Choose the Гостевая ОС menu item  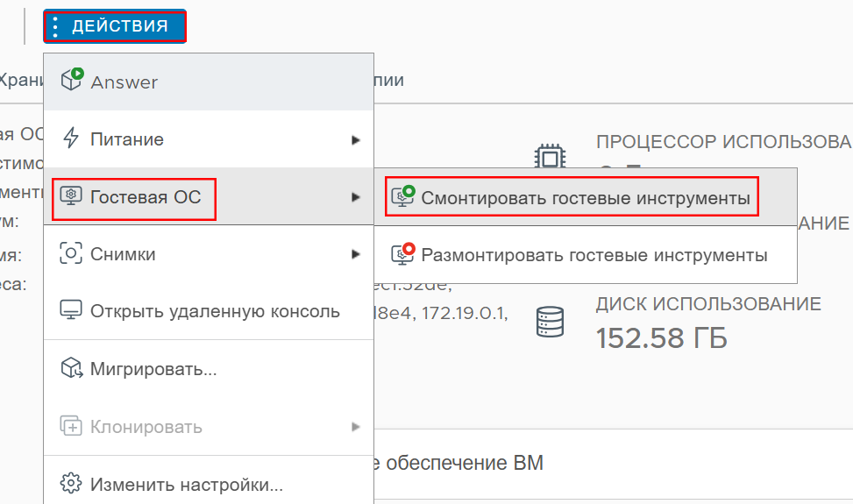[x=209, y=197]
